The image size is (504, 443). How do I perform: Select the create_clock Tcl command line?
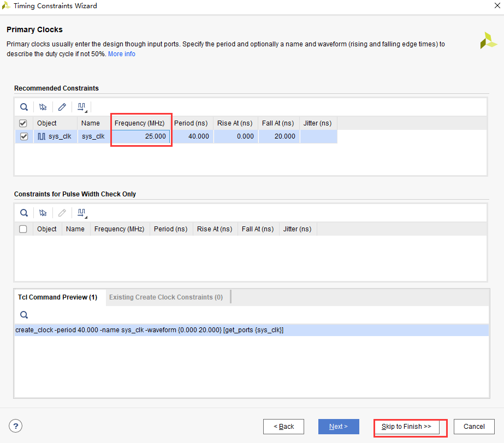coord(150,330)
